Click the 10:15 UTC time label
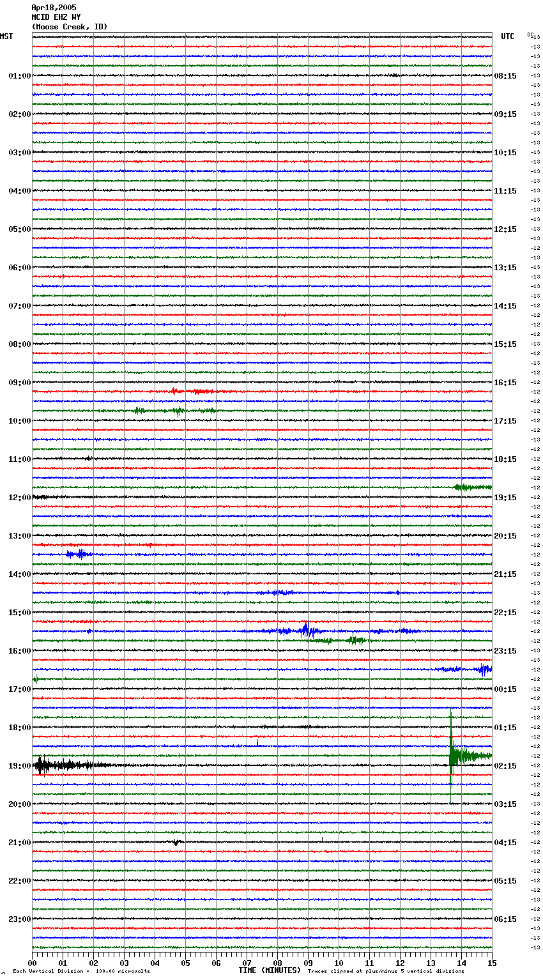The width and height of the screenshot is (543, 980). pos(505,153)
